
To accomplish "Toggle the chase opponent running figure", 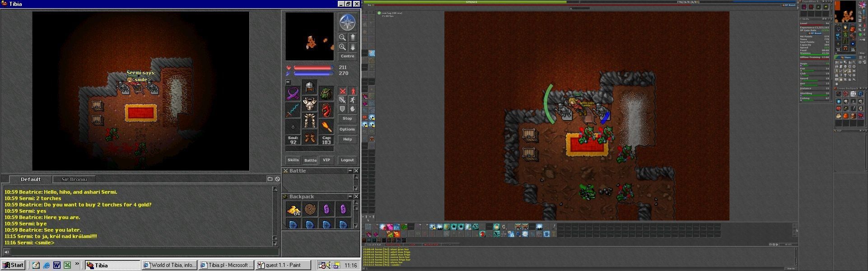I will point(352,100).
